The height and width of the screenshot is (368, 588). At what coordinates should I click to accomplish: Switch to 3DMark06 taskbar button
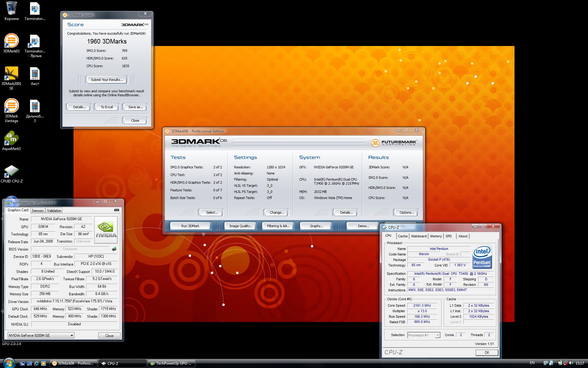click(73, 363)
